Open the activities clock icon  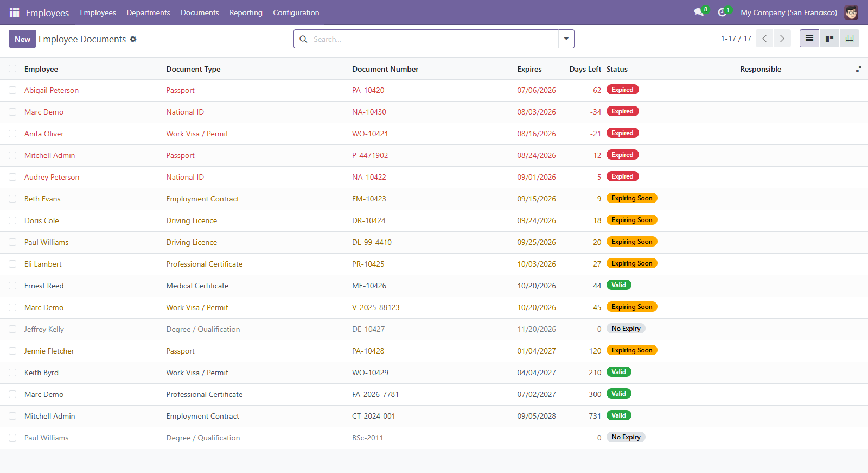pos(722,12)
